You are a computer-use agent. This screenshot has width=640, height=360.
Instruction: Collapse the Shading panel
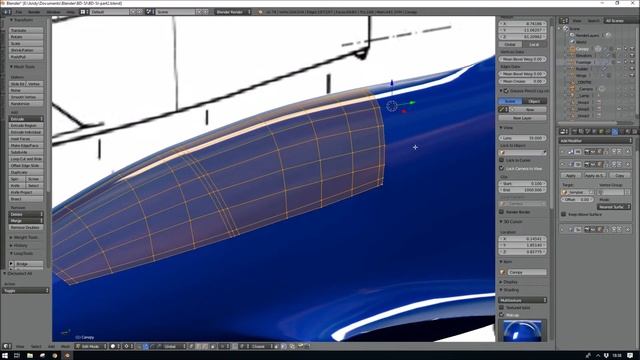509,290
